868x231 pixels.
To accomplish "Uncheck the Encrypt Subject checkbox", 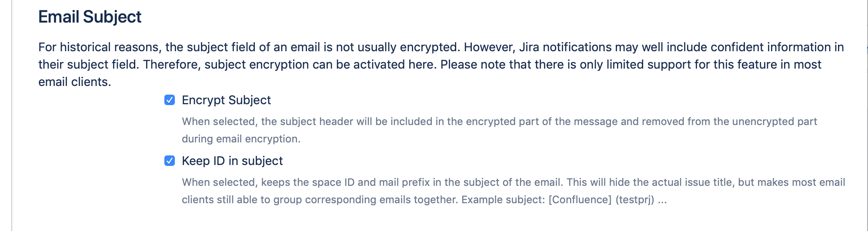I will pos(170,100).
